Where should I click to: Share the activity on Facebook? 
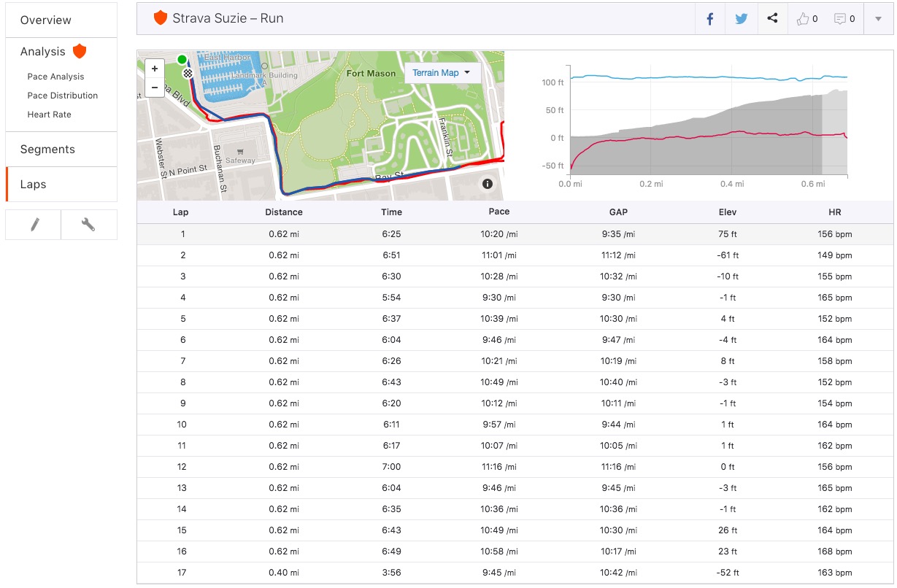[x=709, y=19]
